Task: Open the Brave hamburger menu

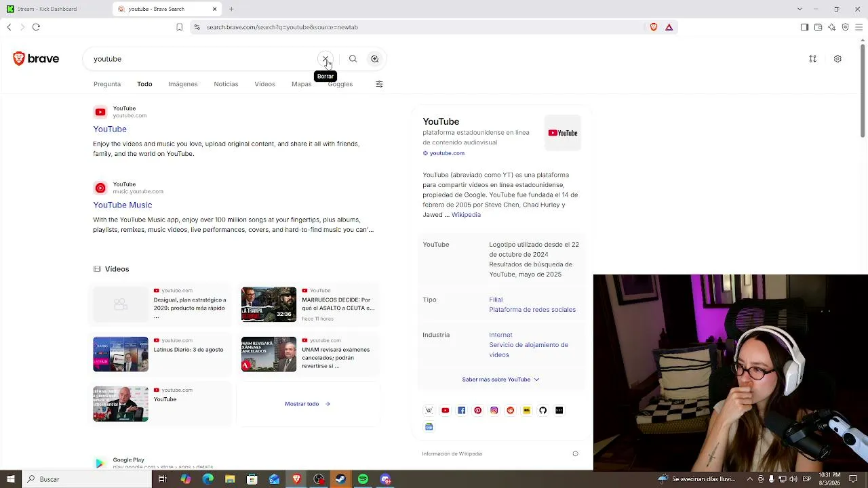Action: (859, 27)
